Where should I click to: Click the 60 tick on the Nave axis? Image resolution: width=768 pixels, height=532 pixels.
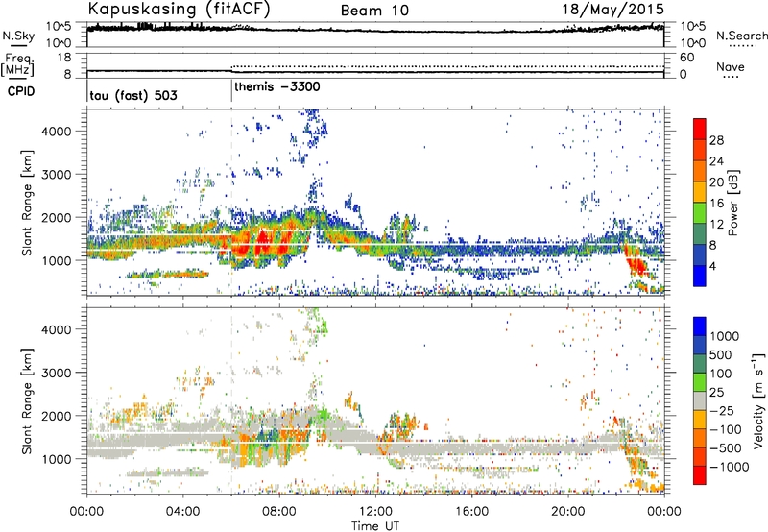click(686, 58)
